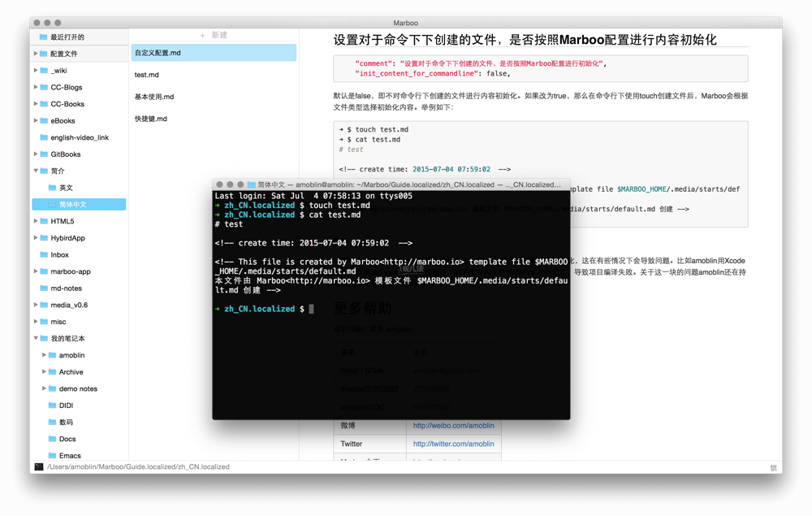The width and height of the screenshot is (812, 516).
Task: Click the HybirdApp folder icon
Action: [x=44, y=238]
